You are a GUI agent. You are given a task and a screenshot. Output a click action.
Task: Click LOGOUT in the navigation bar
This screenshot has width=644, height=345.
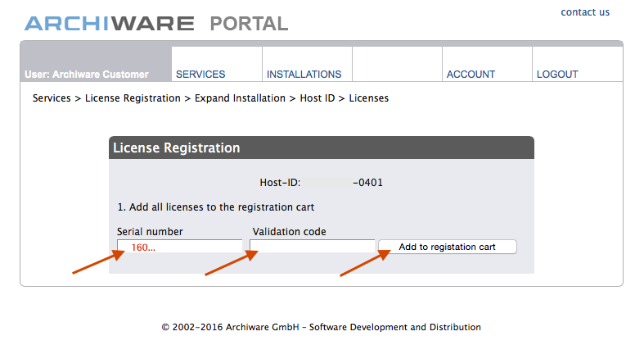tap(557, 75)
